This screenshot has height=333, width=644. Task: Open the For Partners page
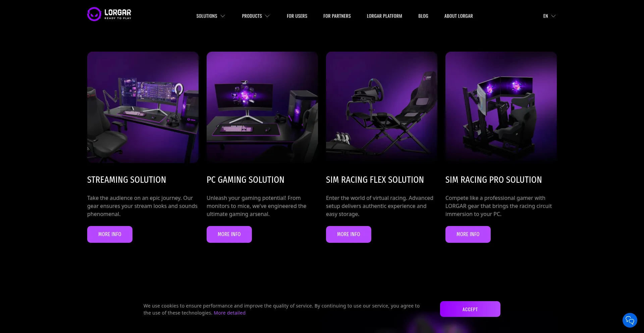click(337, 16)
